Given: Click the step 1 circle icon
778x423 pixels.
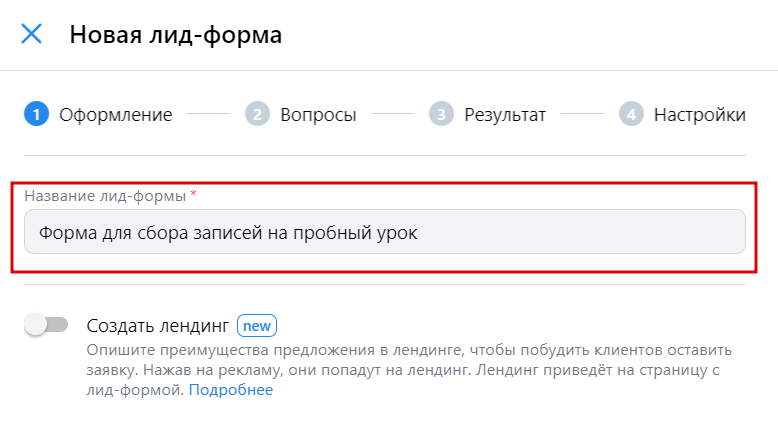Looking at the screenshot, I should [x=36, y=114].
